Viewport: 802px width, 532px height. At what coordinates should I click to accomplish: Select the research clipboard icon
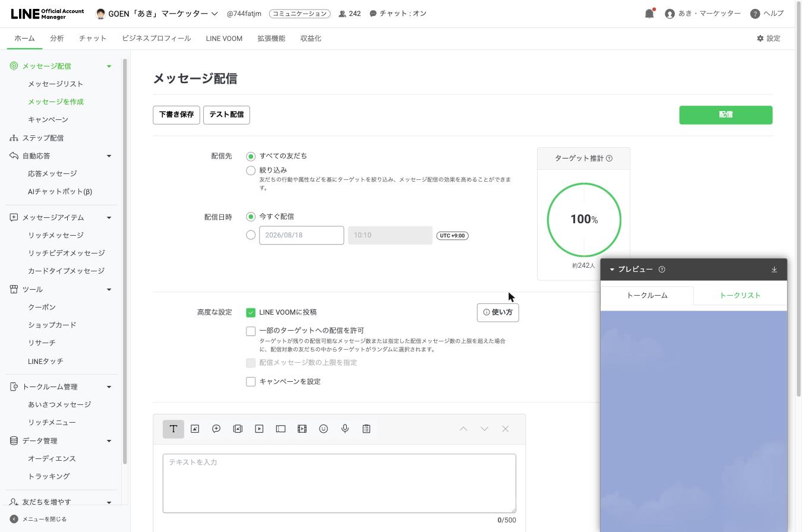coord(367,429)
